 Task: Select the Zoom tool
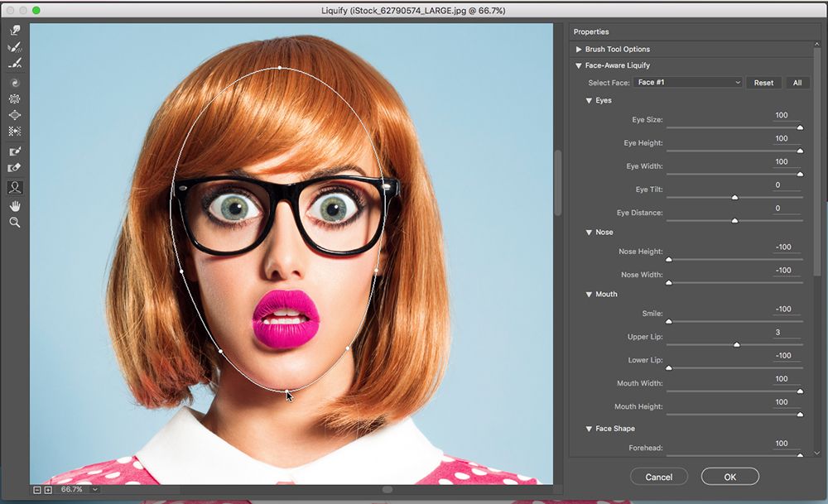tap(14, 221)
